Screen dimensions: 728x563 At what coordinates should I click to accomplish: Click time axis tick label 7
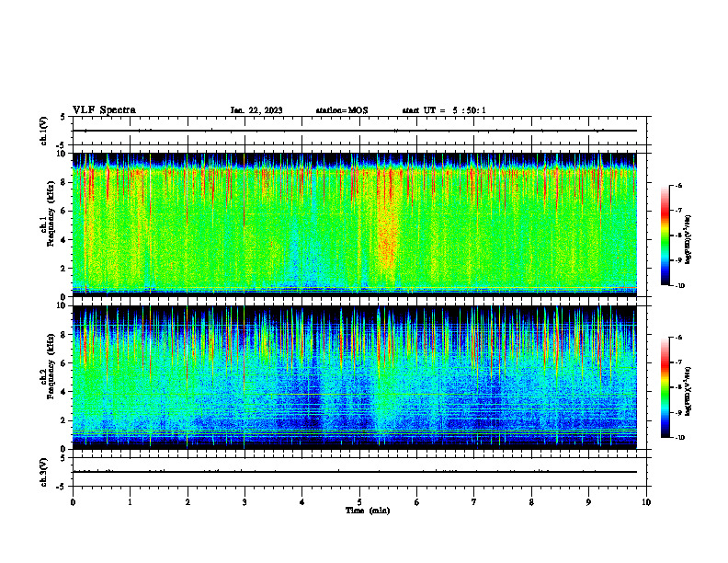pos(474,502)
